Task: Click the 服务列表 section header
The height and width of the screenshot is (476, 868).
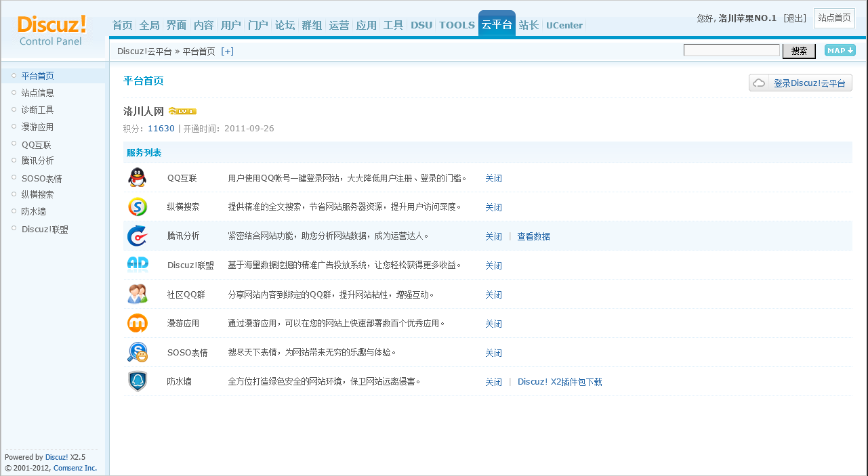Action: click(144, 153)
